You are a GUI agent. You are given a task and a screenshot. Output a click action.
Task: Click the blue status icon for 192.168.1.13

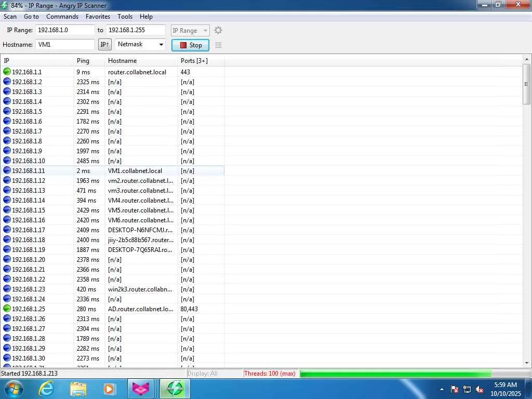(x=7, y=190)
